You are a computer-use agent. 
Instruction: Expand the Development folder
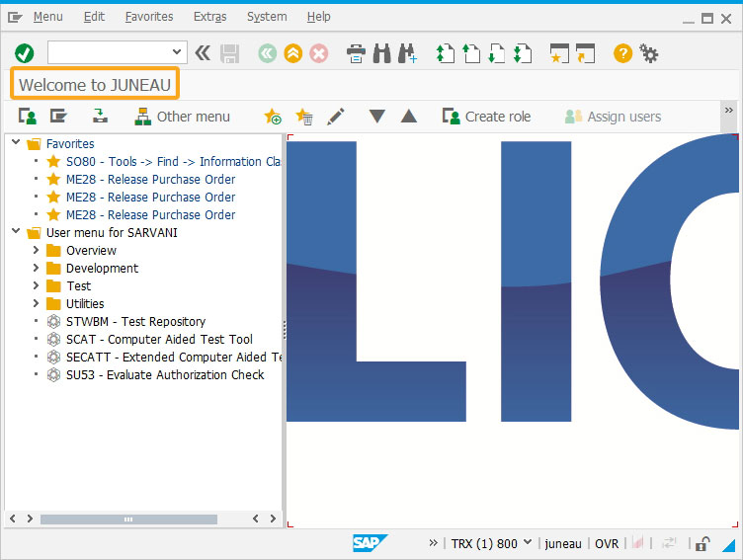tap(36, 268)
